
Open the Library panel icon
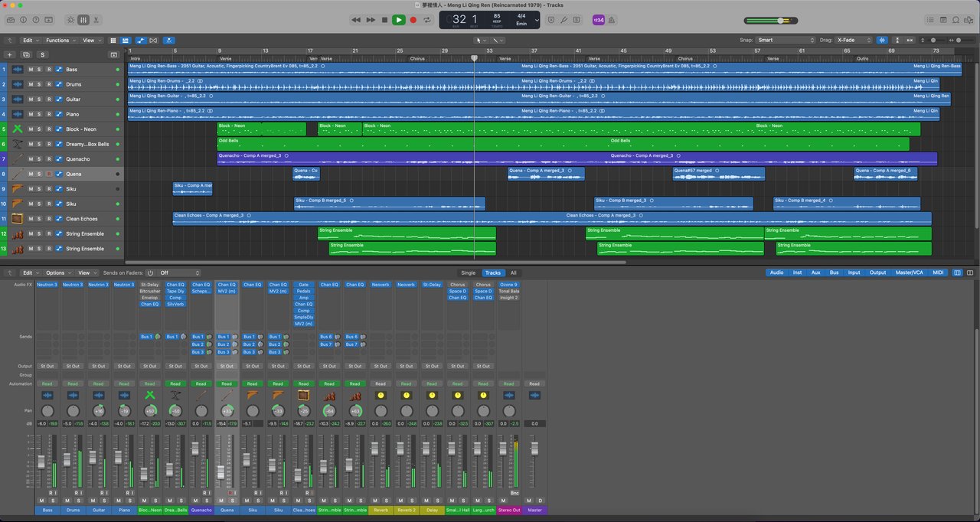(10, 20)
